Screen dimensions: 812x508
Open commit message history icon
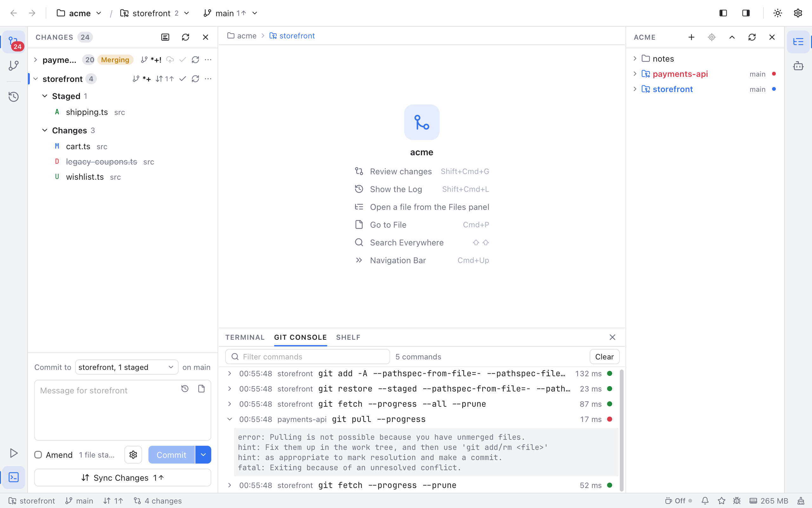185,389
